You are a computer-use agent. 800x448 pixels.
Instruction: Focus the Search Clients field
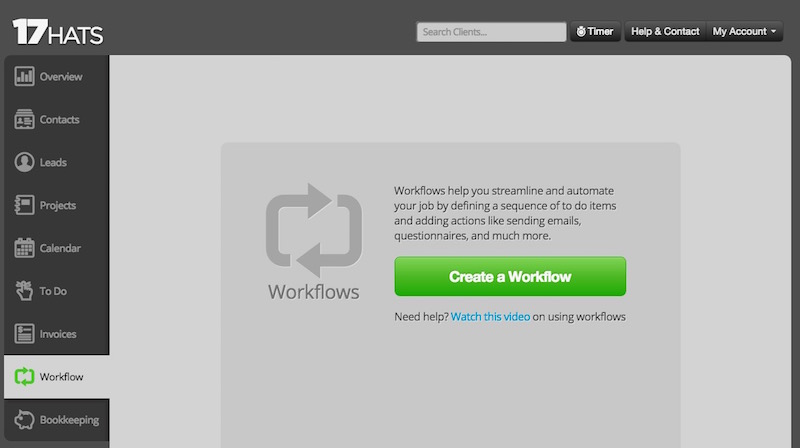click(491, 32)
